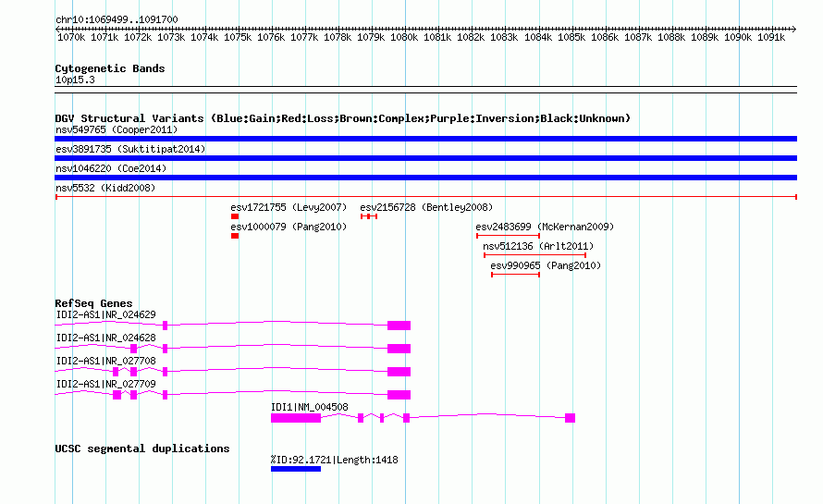Click the large exon of transcript NR_027708
The height and width of the screenshot is (504, 823).
click(399, 372)
